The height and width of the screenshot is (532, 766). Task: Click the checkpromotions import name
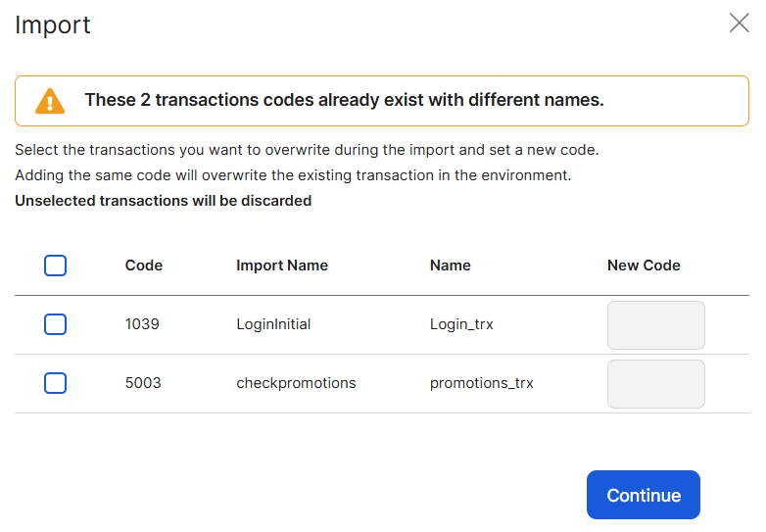[x=296, y=383]
